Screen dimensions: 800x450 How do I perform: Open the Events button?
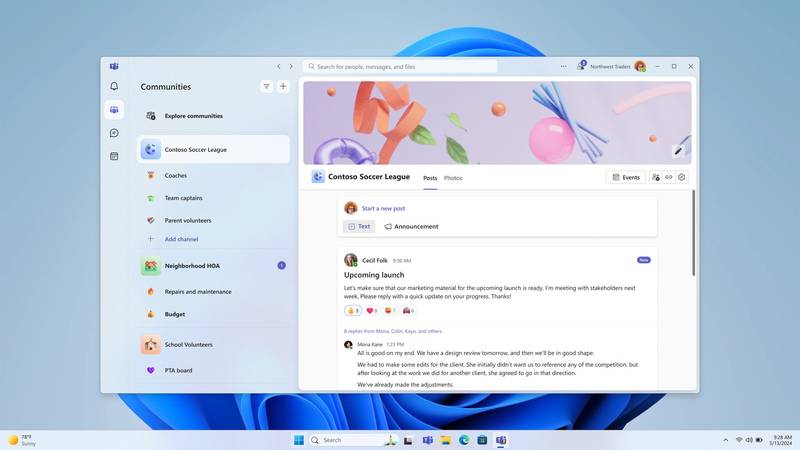tap(626, 177)
